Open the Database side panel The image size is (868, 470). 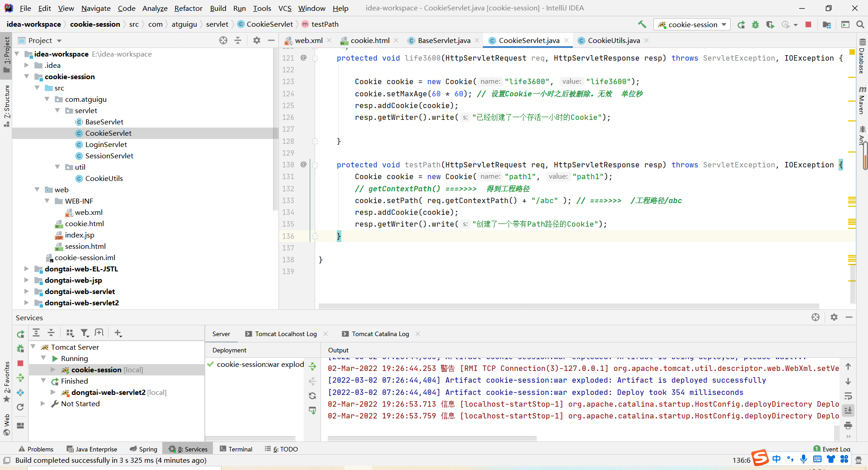862,56
